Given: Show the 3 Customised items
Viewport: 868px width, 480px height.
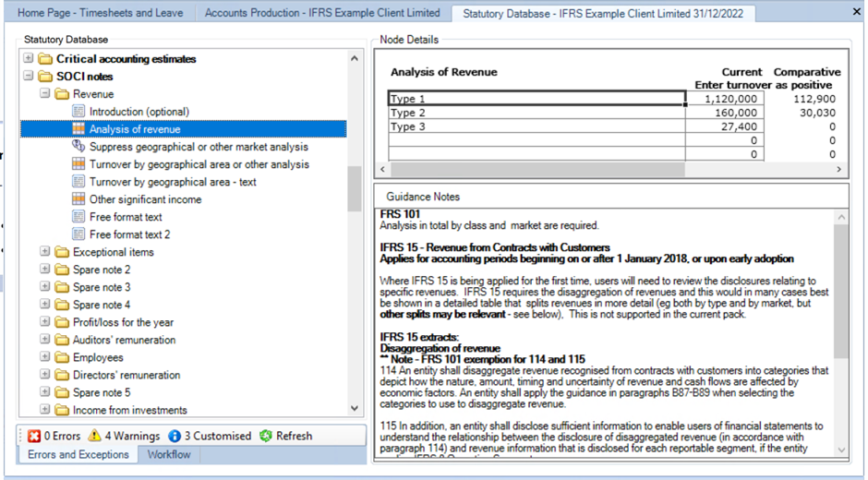Looking at the screenshot, I should pos(218,437).
